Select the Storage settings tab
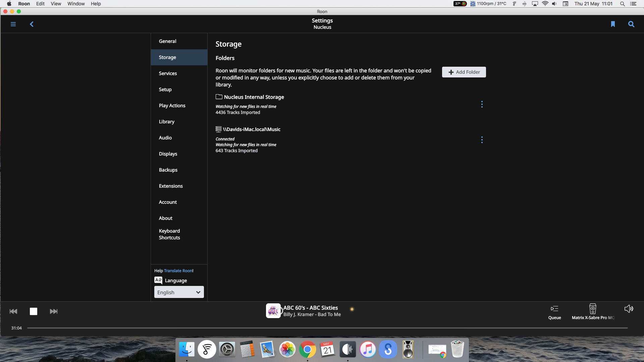 [179, 57]
